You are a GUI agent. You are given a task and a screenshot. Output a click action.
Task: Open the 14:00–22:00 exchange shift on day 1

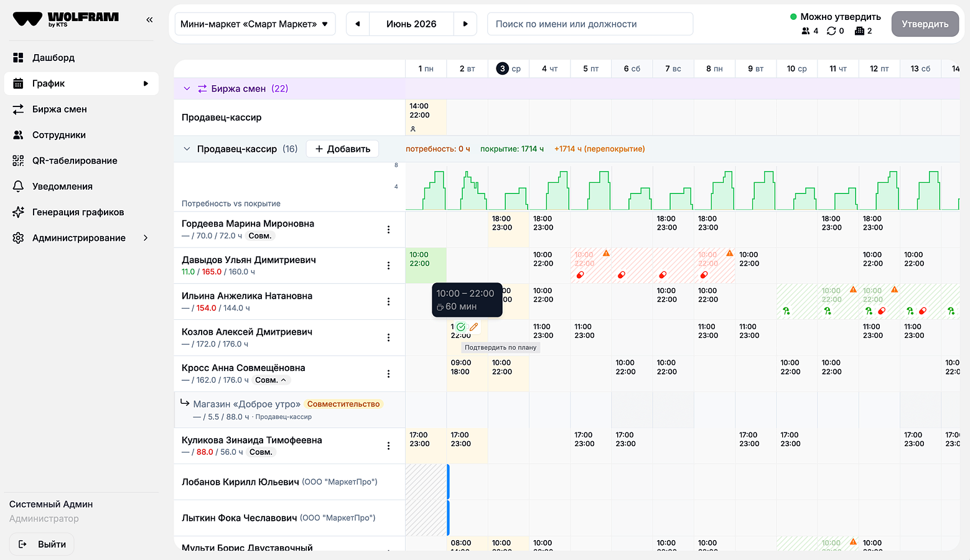426,118
